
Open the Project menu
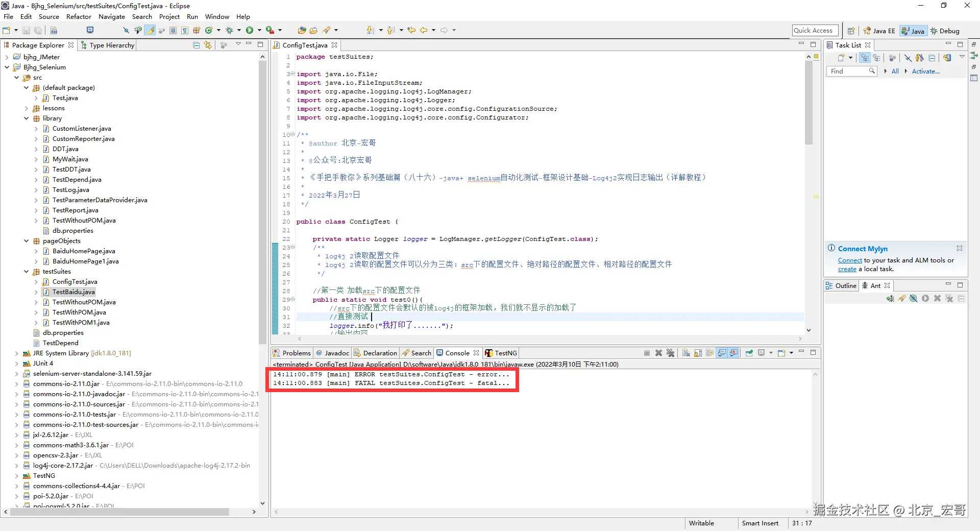[x=169, y=16]
